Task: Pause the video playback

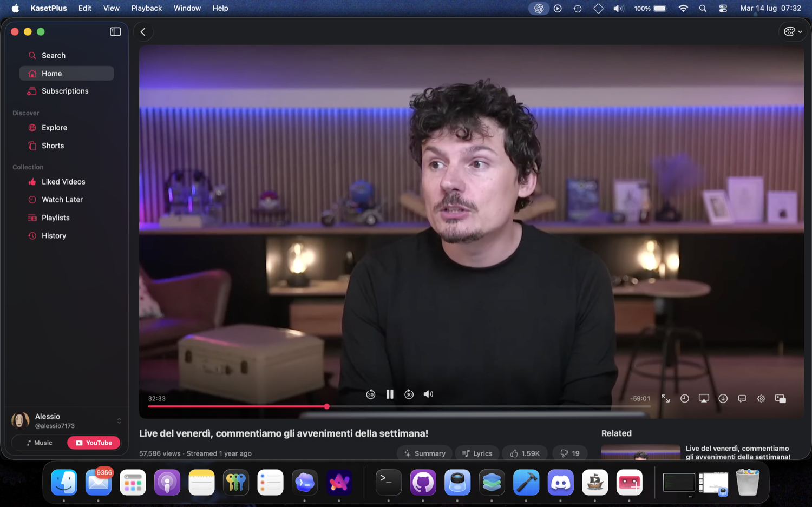Action: (390, 394)
